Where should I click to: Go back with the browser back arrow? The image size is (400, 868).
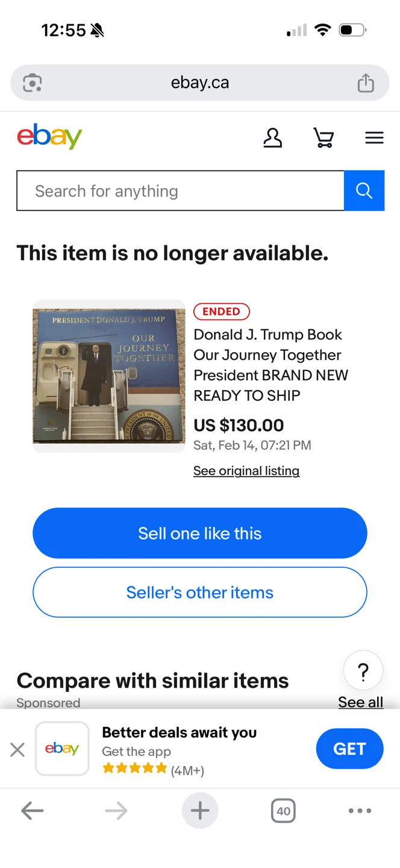point(33,811)
